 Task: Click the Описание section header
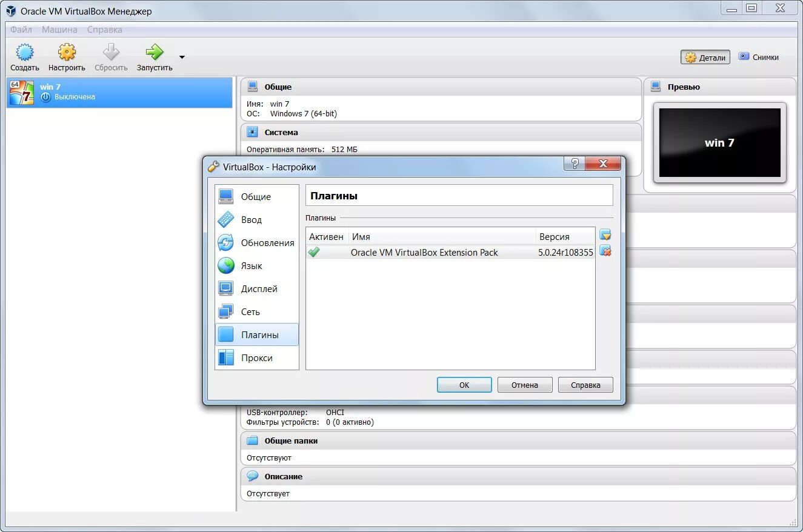tap(518, 476)
